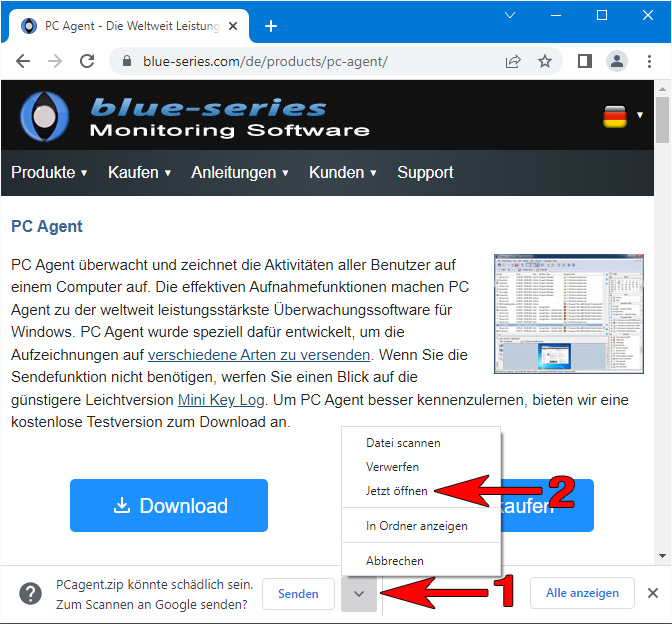Click the PC Agent screenshot thumbnail

pos(569,314)
